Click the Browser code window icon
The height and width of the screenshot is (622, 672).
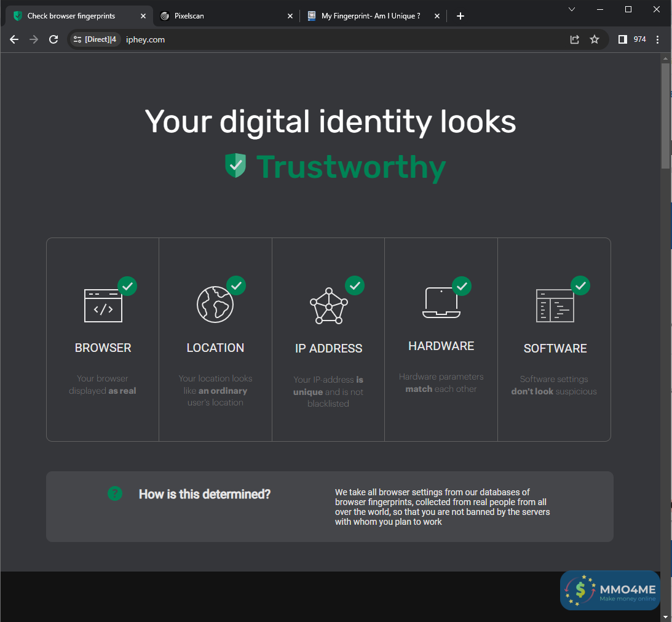click(103, 305)
